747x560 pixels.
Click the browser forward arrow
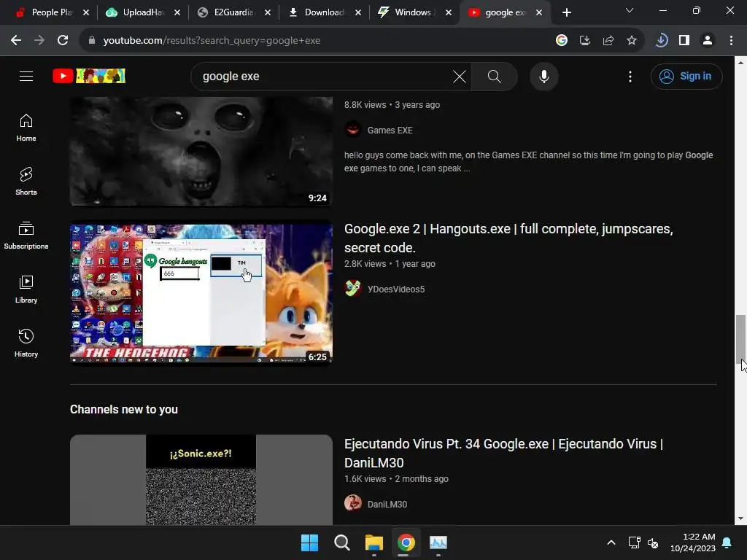point(39,41)
